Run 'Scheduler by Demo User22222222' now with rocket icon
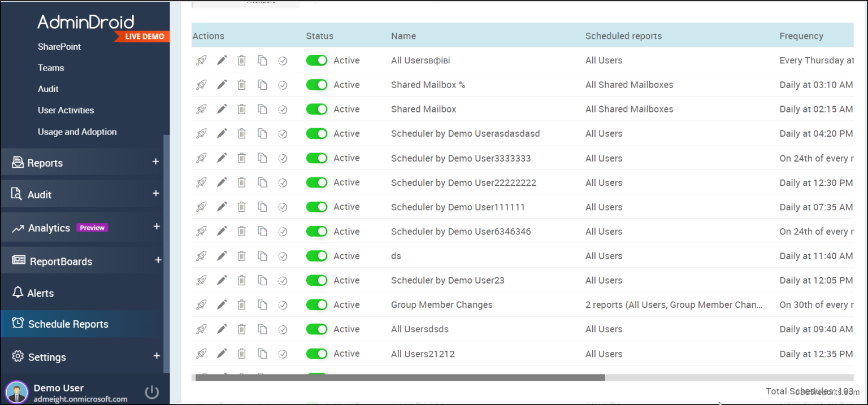This screenshot has width=868, height=405. [201, 182]
